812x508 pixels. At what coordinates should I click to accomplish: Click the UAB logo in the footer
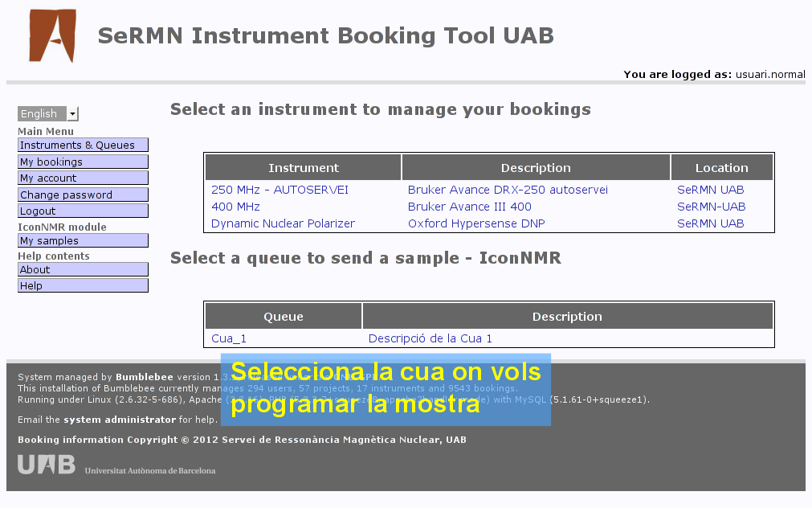pos(47,465)
